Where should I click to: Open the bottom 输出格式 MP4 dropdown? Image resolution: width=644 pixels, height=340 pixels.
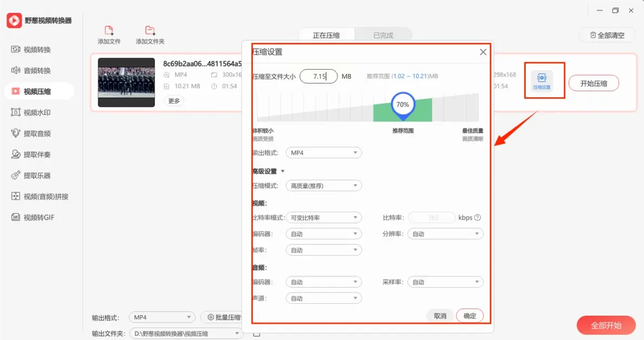tap(162, 317)
